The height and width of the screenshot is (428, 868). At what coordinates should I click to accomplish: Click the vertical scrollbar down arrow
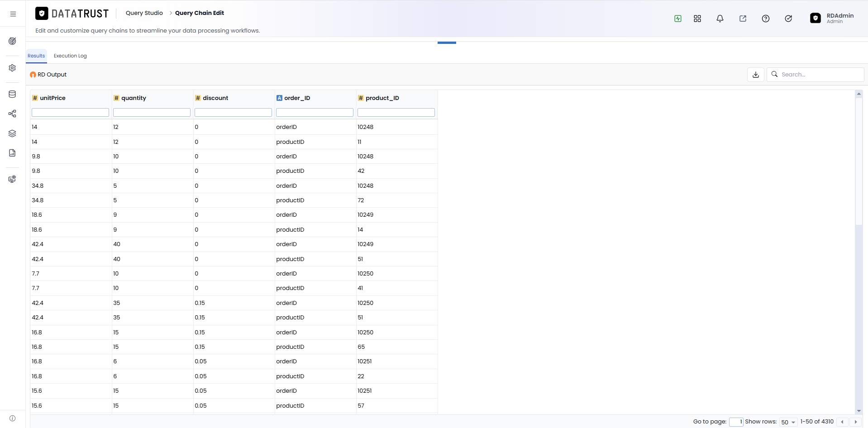click(859, 411)
